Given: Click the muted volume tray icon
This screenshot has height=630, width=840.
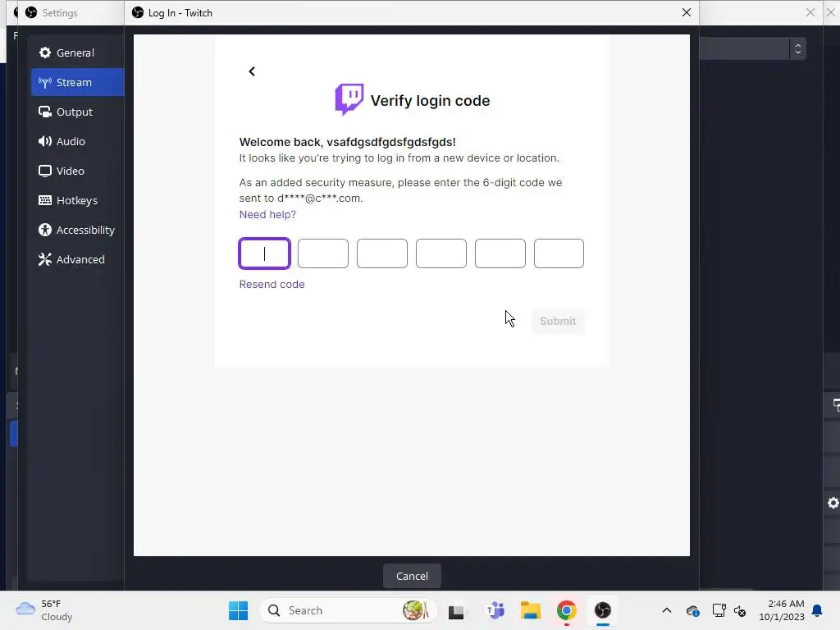Looking at the screenshot, I should 740,610.
